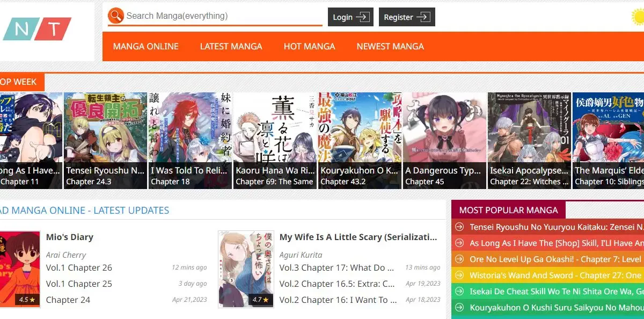Click the 4.7 star rating badge
Viewport: 644px width, 319px height.
point(260,300)
